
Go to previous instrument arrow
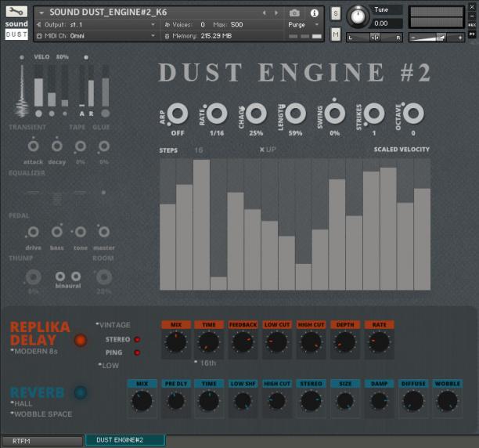(265, 13)
